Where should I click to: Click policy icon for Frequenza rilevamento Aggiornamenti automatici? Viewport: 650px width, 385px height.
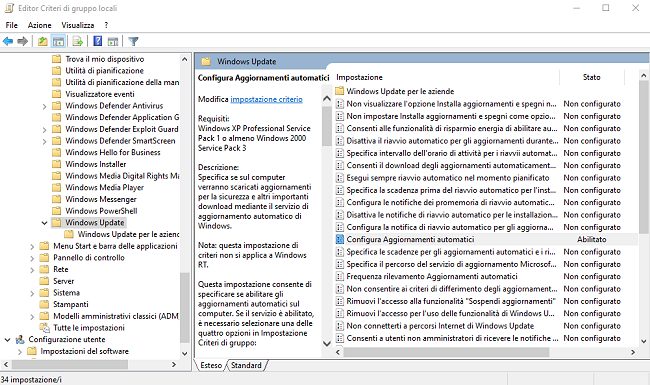point(340,276)
